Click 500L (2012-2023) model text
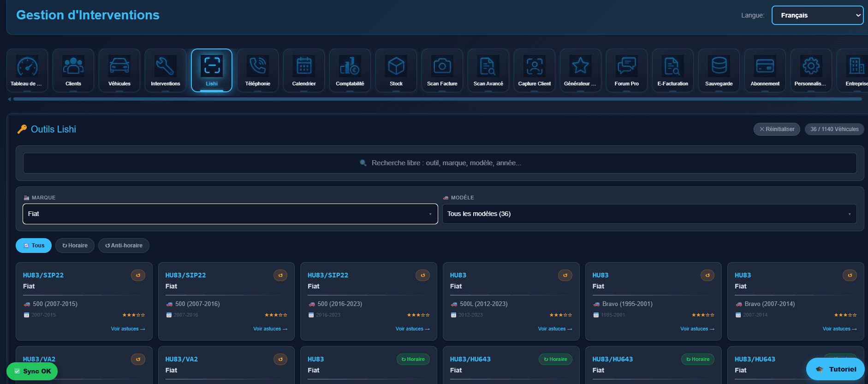This screenshot has width=868, height=384. point(484,304)
